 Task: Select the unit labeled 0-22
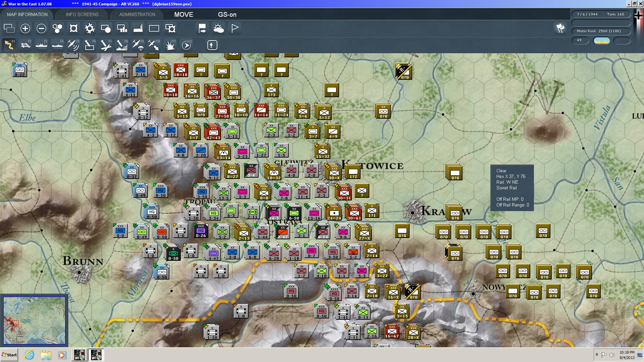[x=20, y=70]
